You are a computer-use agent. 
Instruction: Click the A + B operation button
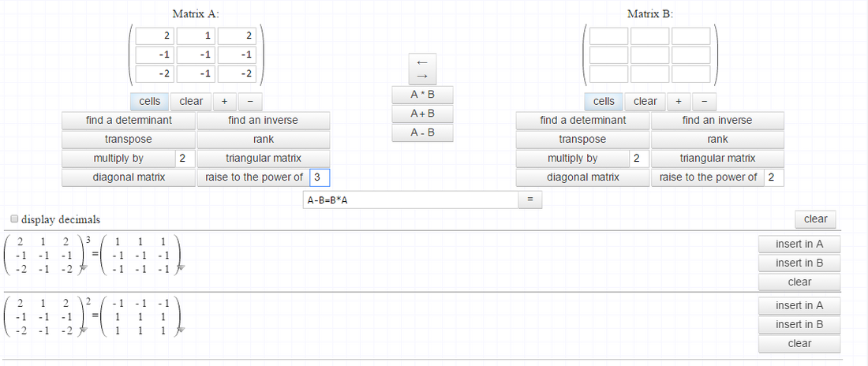(x=422, y=114)
